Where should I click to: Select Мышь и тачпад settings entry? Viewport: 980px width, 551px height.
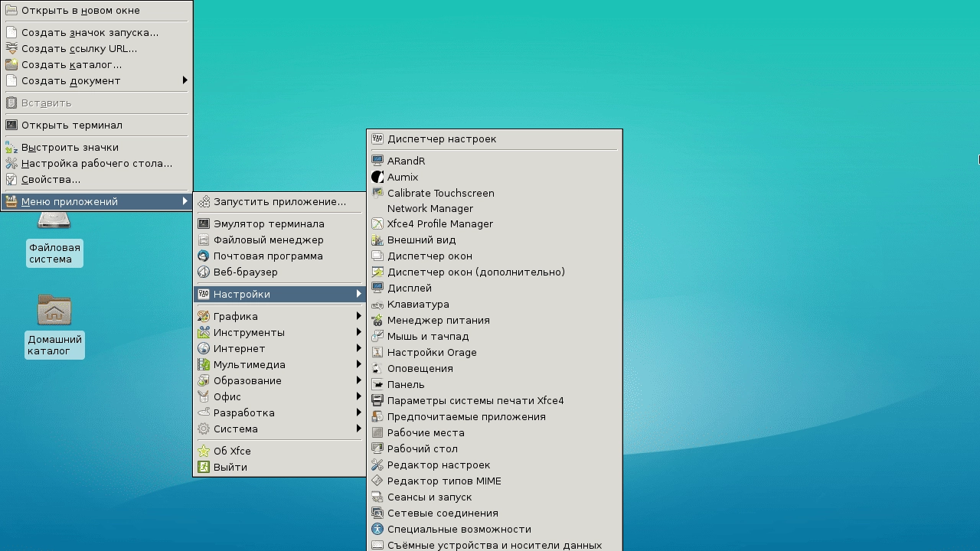click(x=428, y=336)
